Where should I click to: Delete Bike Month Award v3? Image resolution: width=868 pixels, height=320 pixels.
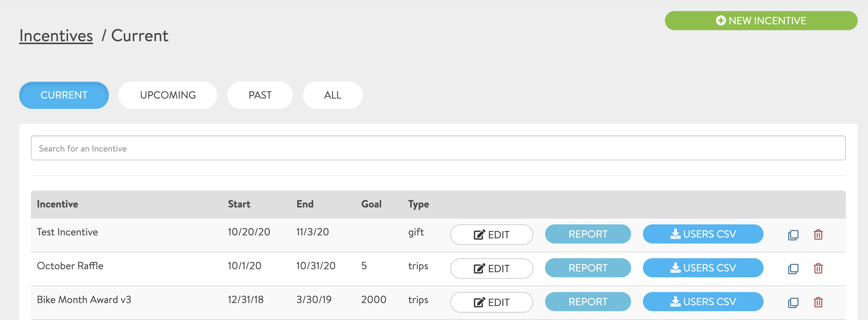818,302
